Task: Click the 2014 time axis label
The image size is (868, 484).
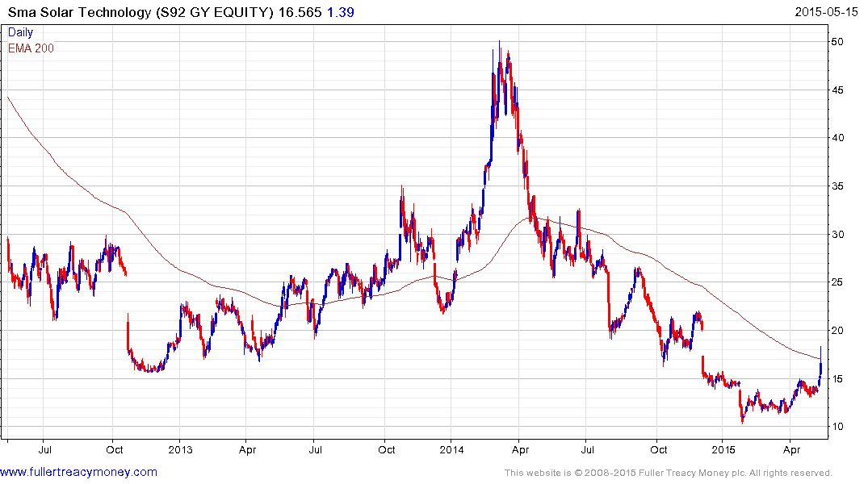Action: [x=451, y=449]
